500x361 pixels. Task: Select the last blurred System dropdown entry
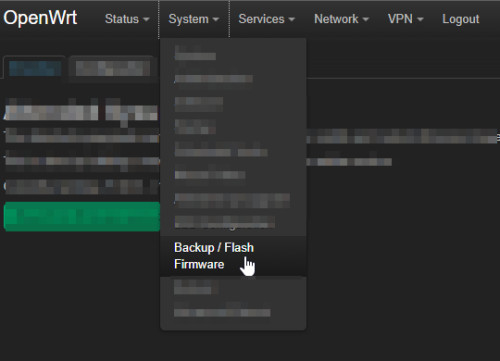222,311
